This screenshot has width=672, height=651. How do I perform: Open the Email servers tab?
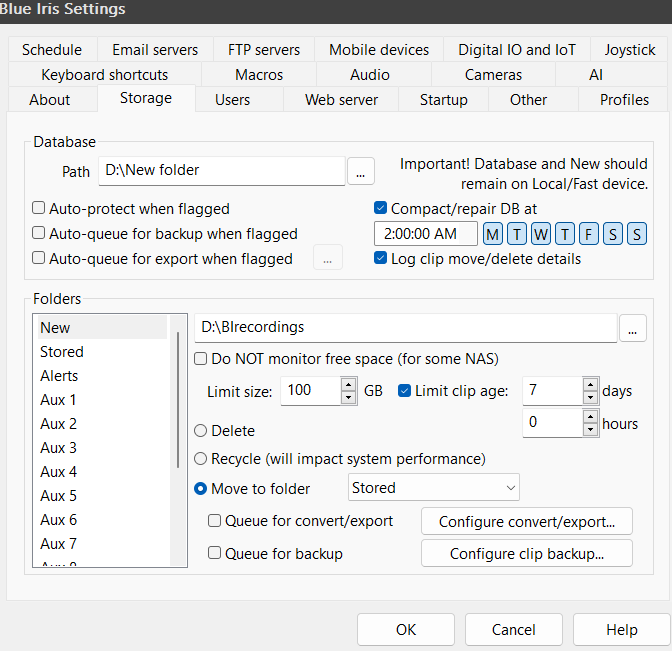click(155, 50)
